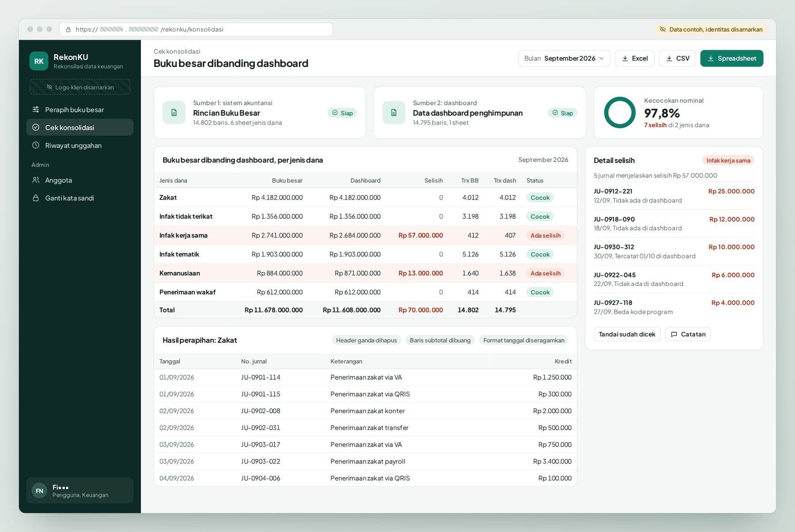Click the speech-bubble icon on Catatan button
The width and height of the screenshot is (795, 532).
pos(674,334)
